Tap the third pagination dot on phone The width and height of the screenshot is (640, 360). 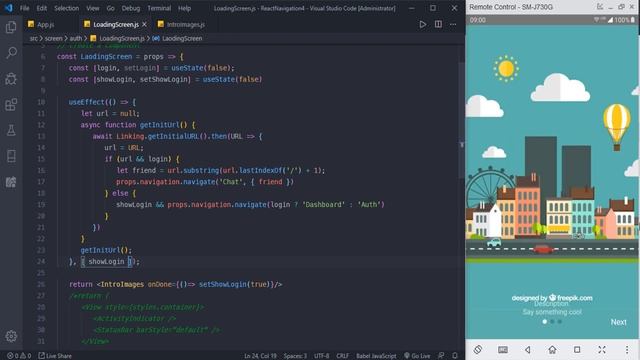click(560, 322)
